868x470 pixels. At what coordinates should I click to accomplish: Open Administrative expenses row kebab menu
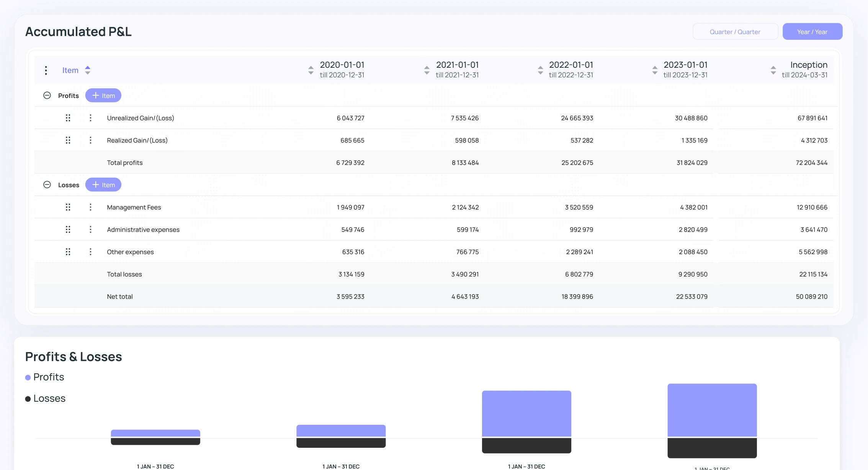click(90, 229)
